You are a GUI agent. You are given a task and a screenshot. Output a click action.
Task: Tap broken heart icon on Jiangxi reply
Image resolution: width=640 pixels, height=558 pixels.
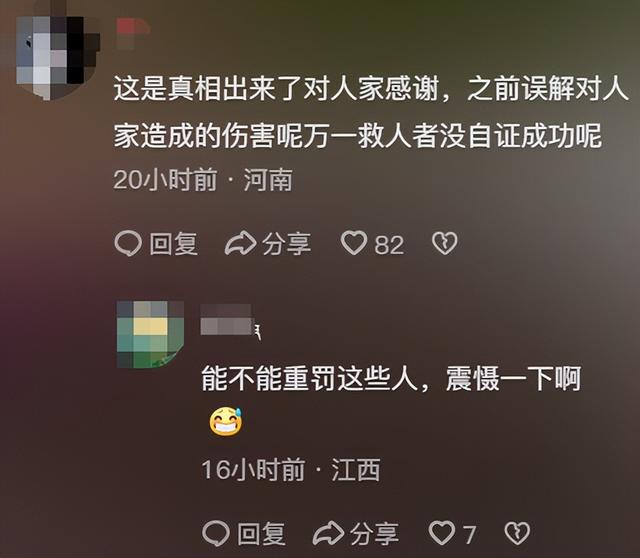pyautogui.click(x=518, y=533)
